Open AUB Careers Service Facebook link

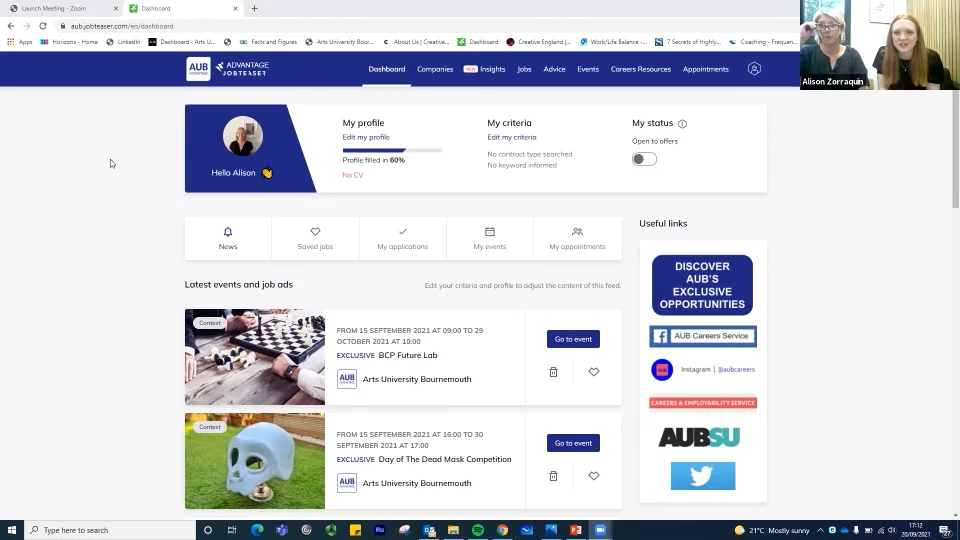click(703, 336)
